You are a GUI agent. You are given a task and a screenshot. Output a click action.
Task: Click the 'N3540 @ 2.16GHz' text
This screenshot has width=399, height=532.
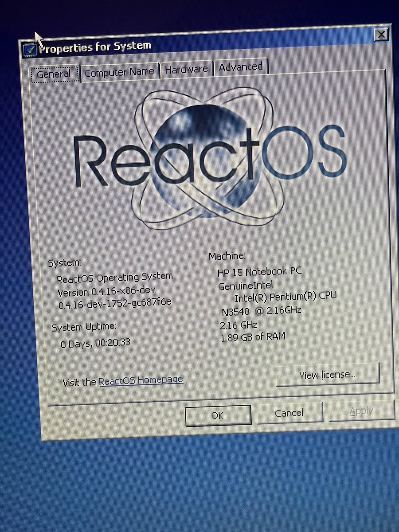pyautogui.click(x=261, y=311)
